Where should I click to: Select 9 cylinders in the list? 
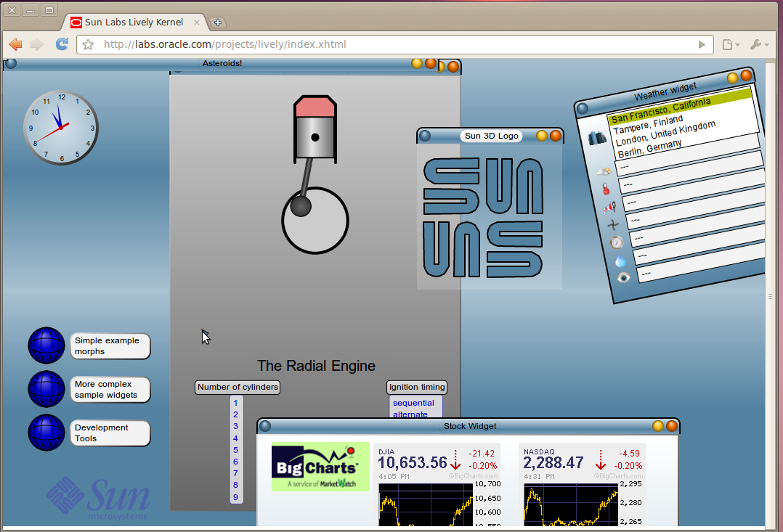[x=235, y=497]
